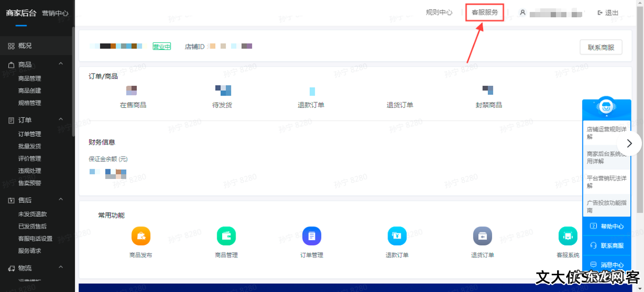Open 客服系统 teal icon
This screenshot has width=644, height=292.
pyautogui.click(x=568, y=236)
